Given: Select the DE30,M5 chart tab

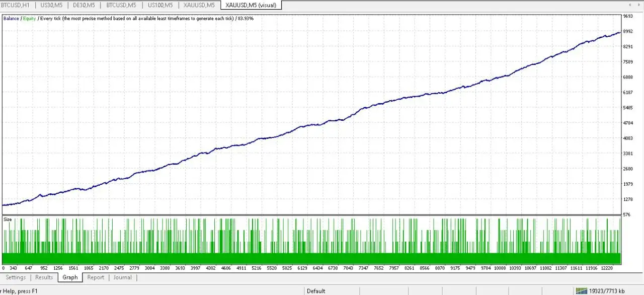Looking at the screenshot, I should pyautogui.click(x=84, y=5).
